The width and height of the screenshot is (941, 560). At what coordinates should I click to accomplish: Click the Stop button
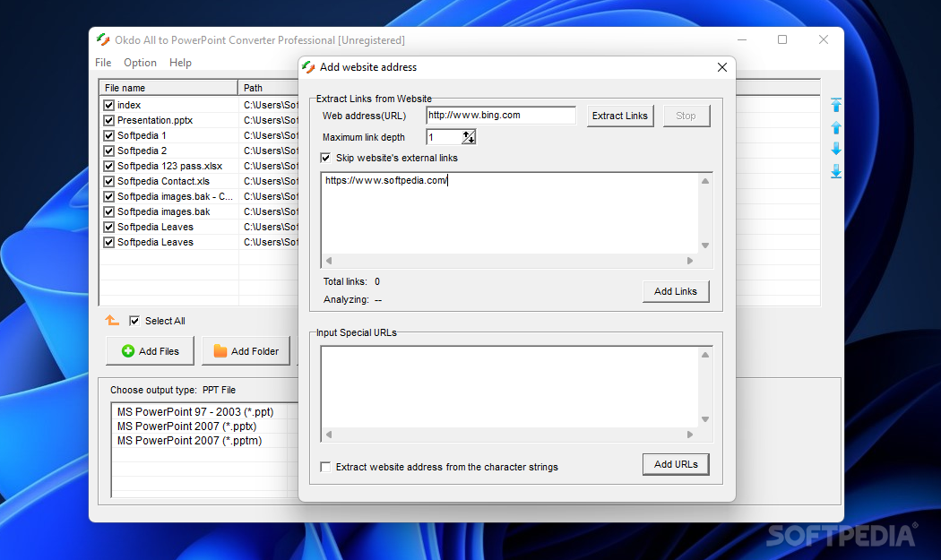click(686, 116)
